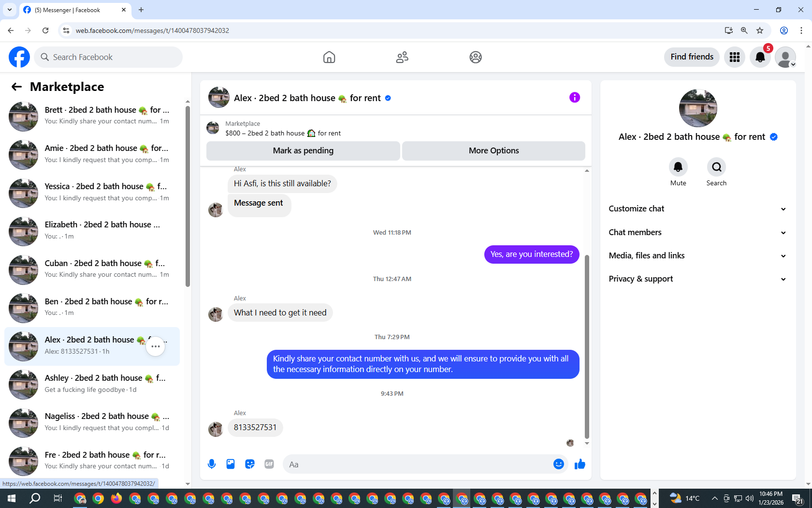The height and width of the screenshot is (508, 812).
Task: Click the voice clip microphone icon
Action: click(x=212, y=464)
